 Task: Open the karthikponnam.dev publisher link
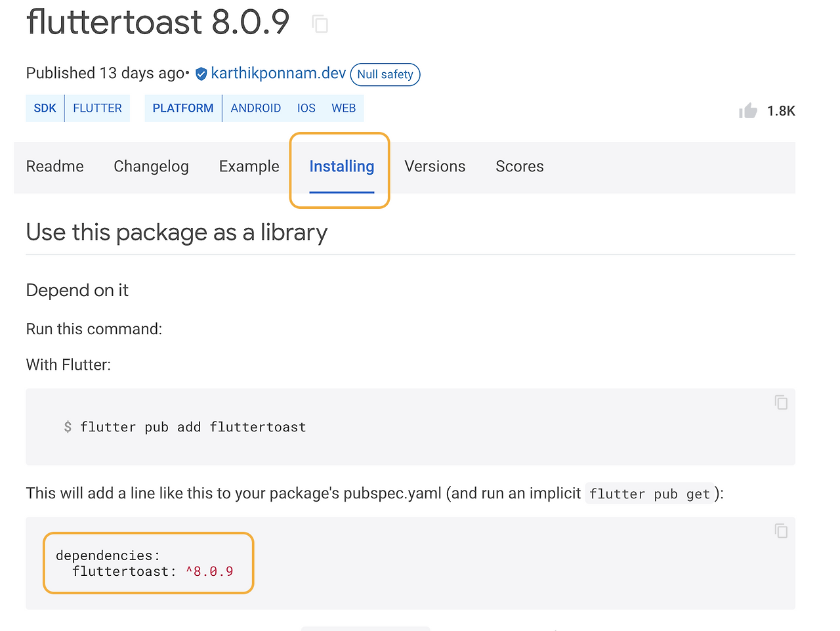click(278, 74)
